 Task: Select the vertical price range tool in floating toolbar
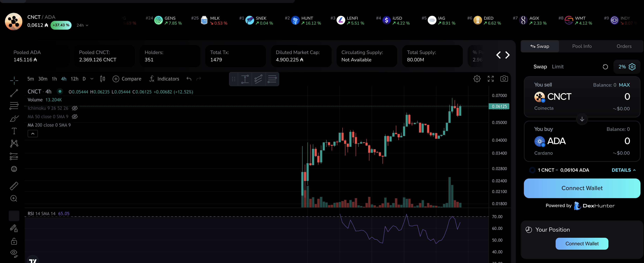pyautogui.click(x=245, y=79)
